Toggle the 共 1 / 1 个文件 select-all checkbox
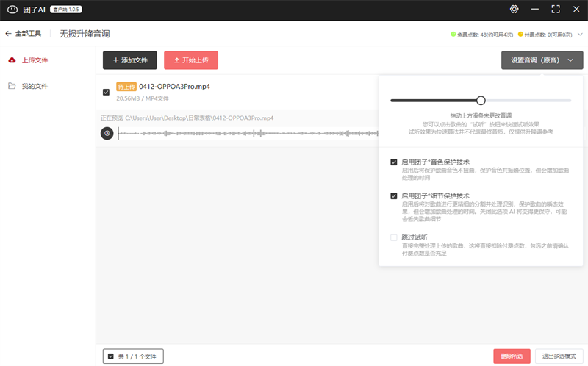 (x=111, y=356)
